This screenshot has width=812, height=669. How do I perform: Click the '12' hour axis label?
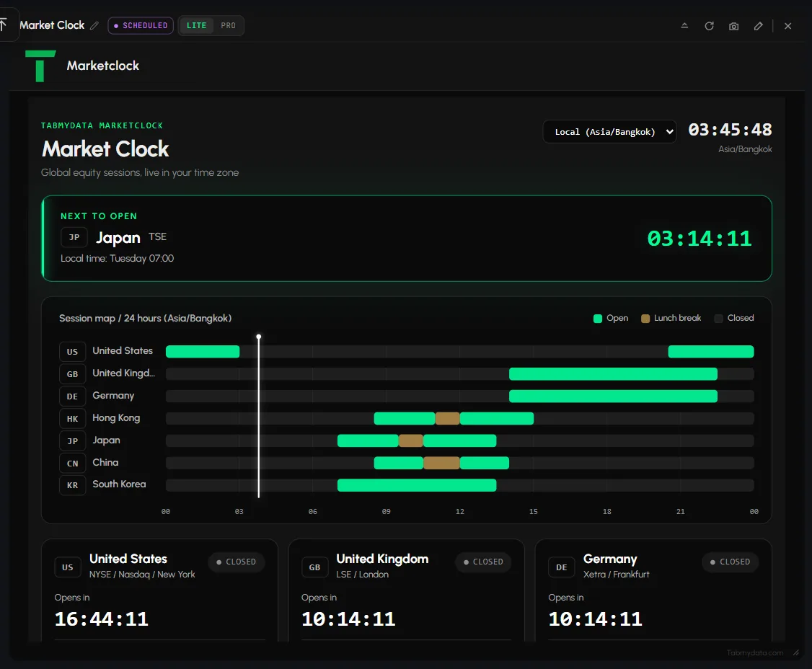pos(460,512)
